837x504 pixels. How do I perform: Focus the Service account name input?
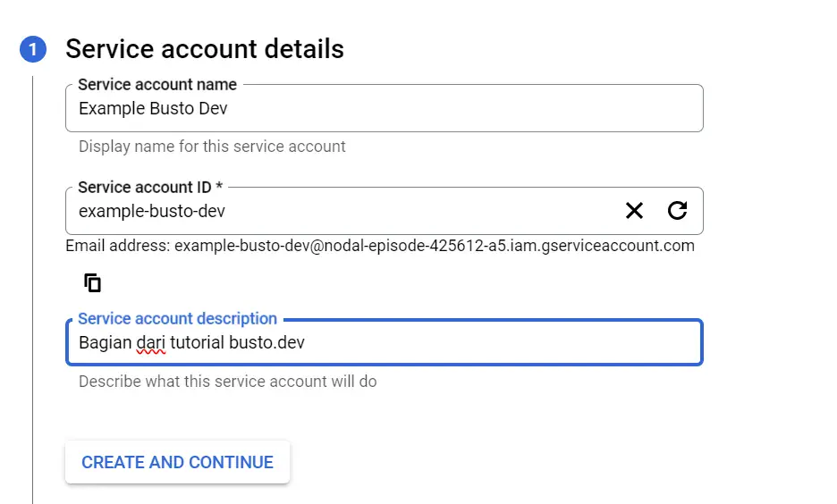[x=385, y=108]
